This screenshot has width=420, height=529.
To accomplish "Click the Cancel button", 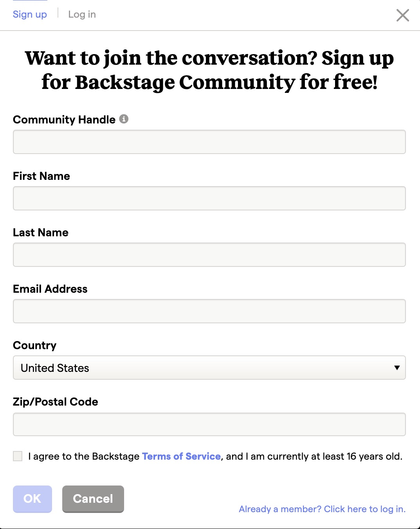I will point(93,499).
